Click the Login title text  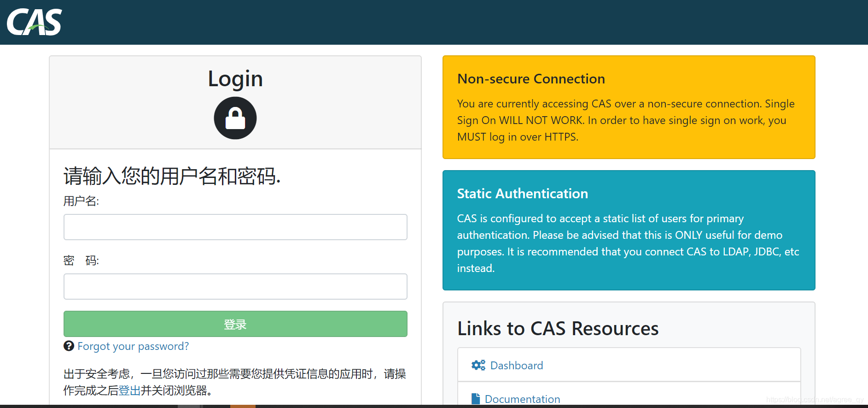[235, 79]
